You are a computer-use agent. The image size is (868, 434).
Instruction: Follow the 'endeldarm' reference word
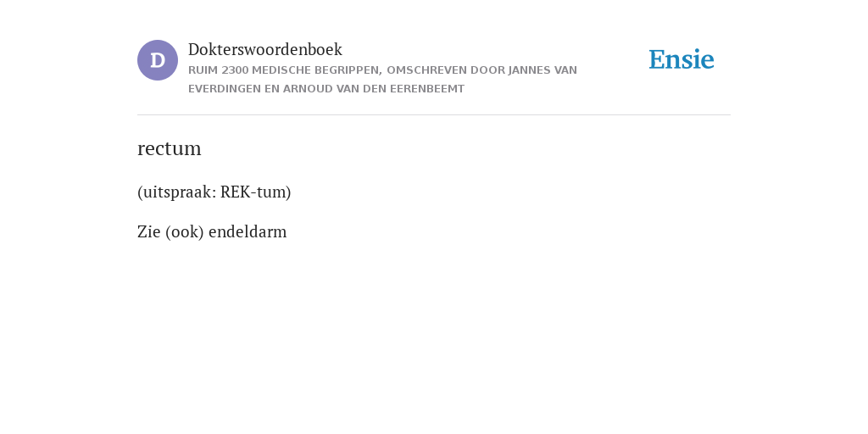pyautogui.click(x=248, y=231)
